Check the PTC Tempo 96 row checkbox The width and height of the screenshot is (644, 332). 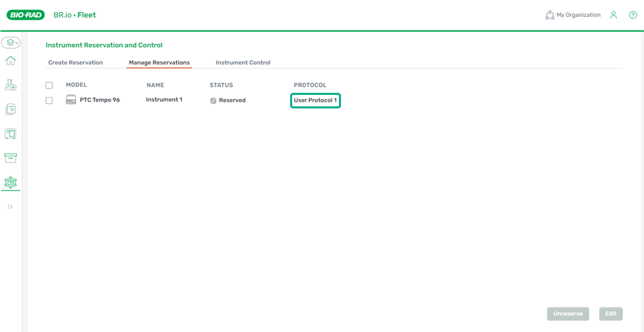(x=49, y=100)
